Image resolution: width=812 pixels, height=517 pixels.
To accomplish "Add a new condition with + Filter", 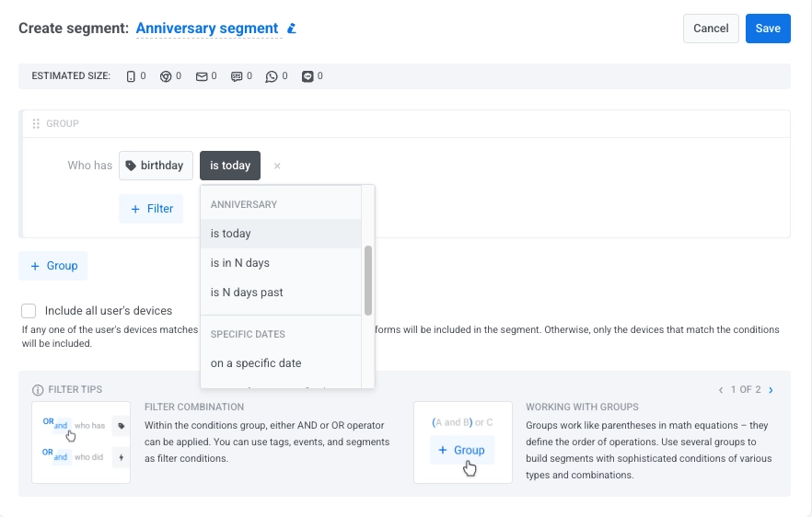I will click(151, 209).
